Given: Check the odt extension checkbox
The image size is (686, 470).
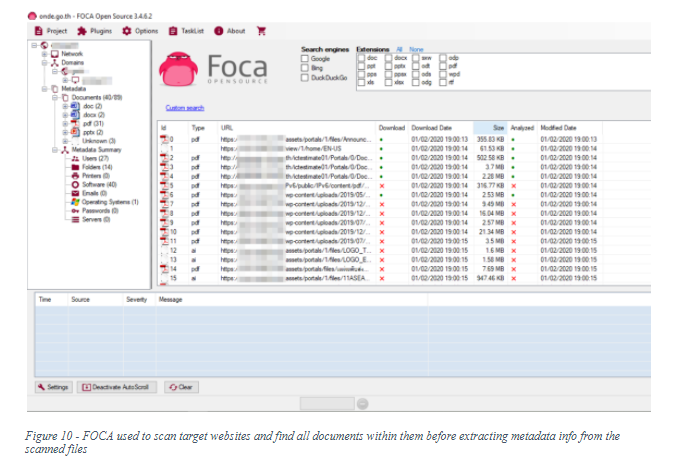Looking at the screenshot, I should (416, 66).
